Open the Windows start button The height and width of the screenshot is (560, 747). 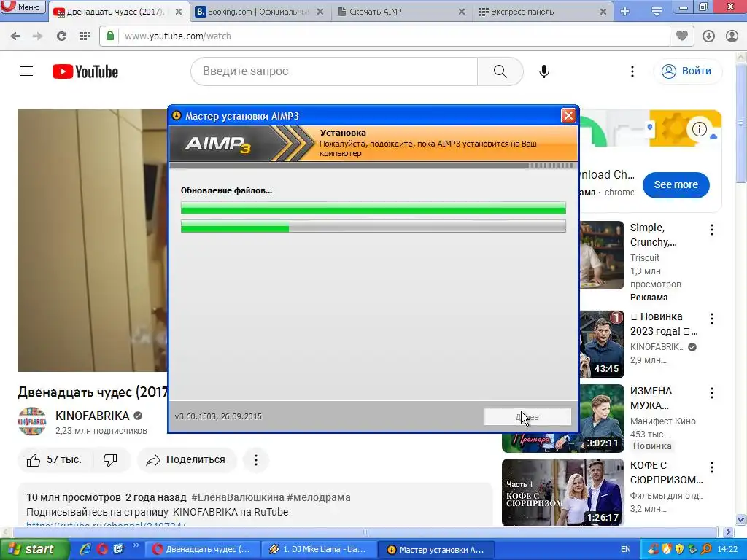(x=34, y=549)
